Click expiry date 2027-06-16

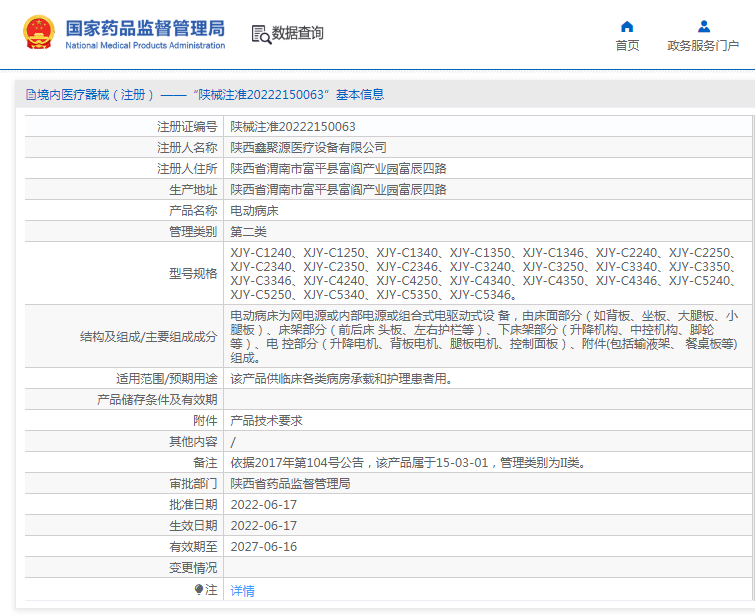pos(264,547)
